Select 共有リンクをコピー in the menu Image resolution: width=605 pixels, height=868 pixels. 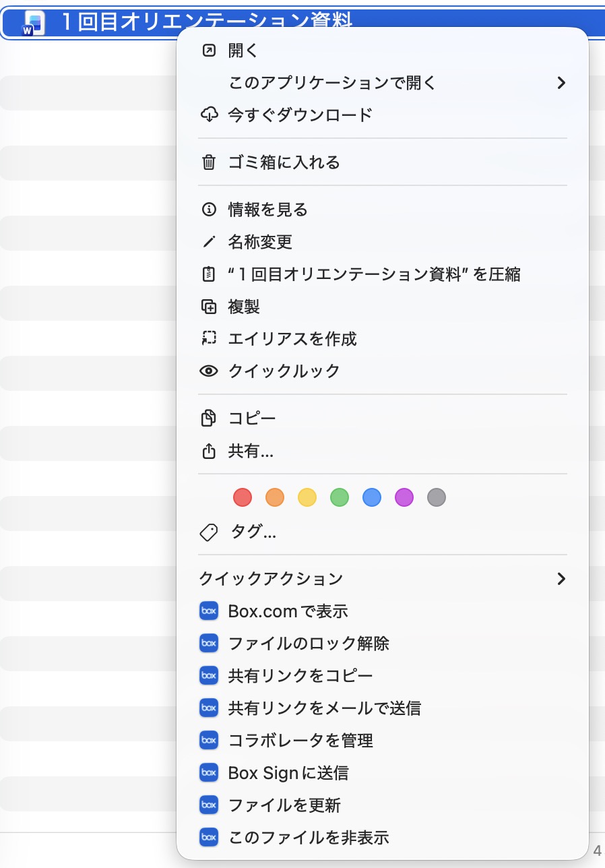coord(300,676)
